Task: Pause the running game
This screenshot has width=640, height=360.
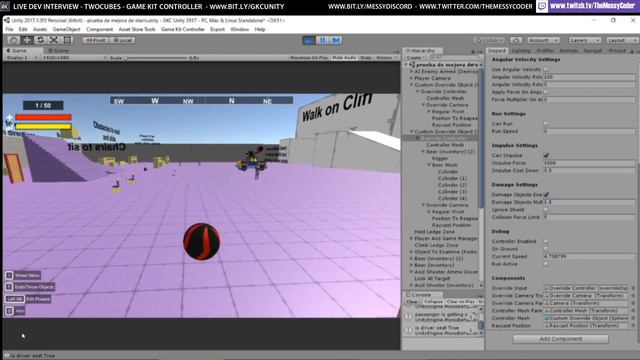Action: point(322,40)
